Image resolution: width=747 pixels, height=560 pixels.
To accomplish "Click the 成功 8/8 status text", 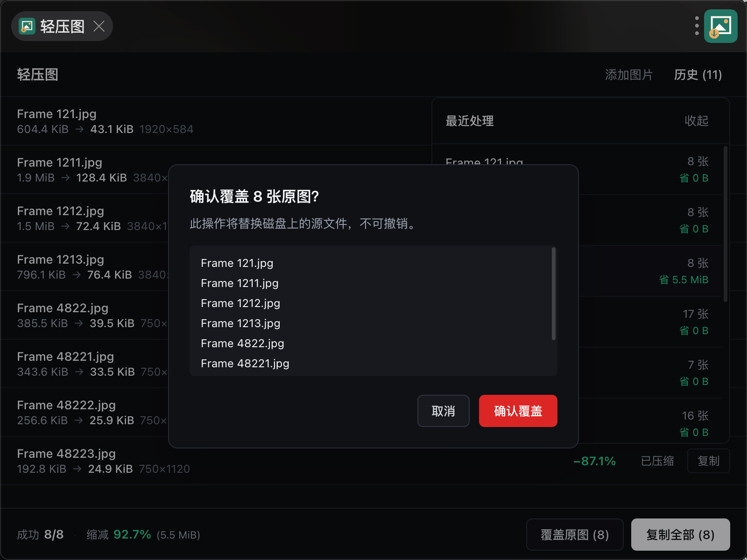I will pos(40,534).
